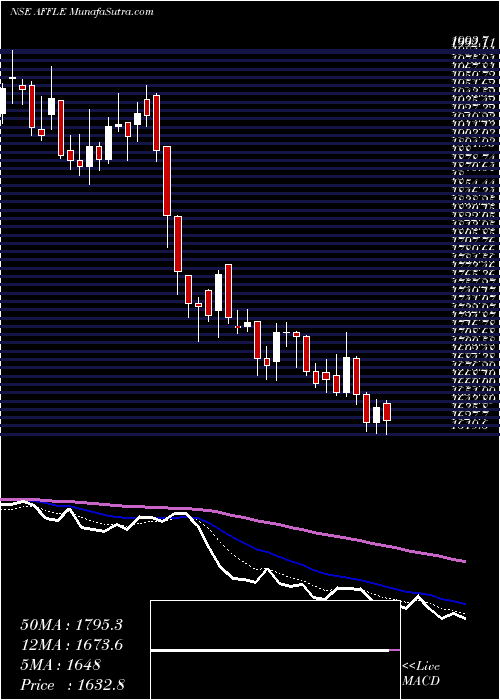Select the '50MA : 1795.3' value

tap(71, 625)
